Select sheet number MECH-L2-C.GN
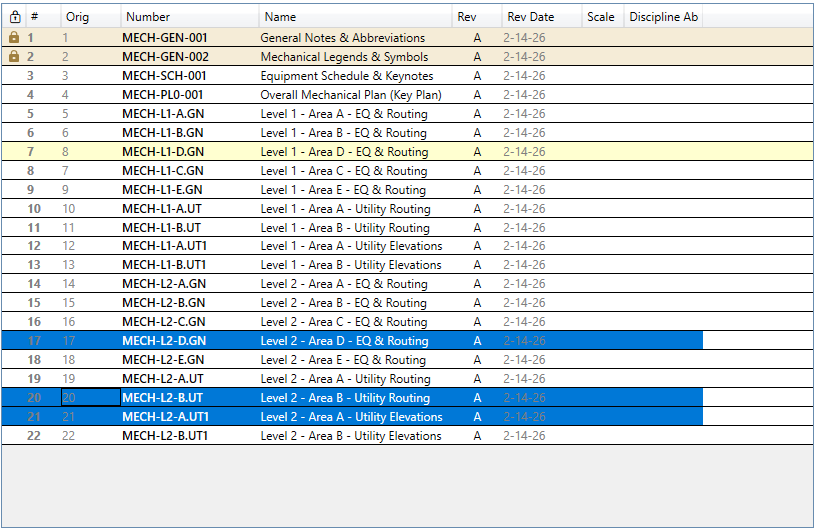 click(x=164, y=322)
